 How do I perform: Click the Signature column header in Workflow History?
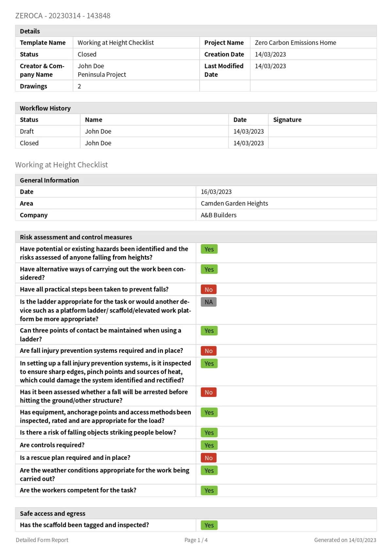tap(287, 120)
